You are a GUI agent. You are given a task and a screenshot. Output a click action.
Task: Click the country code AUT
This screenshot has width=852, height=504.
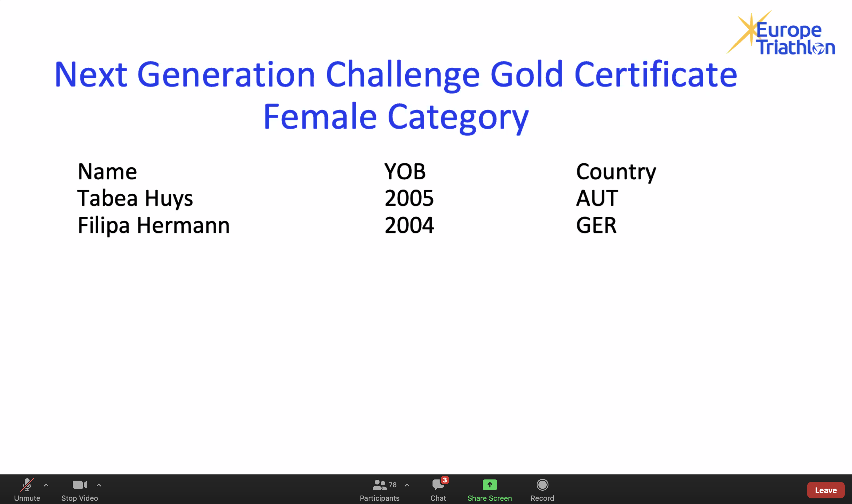click(x=597, y=198)
